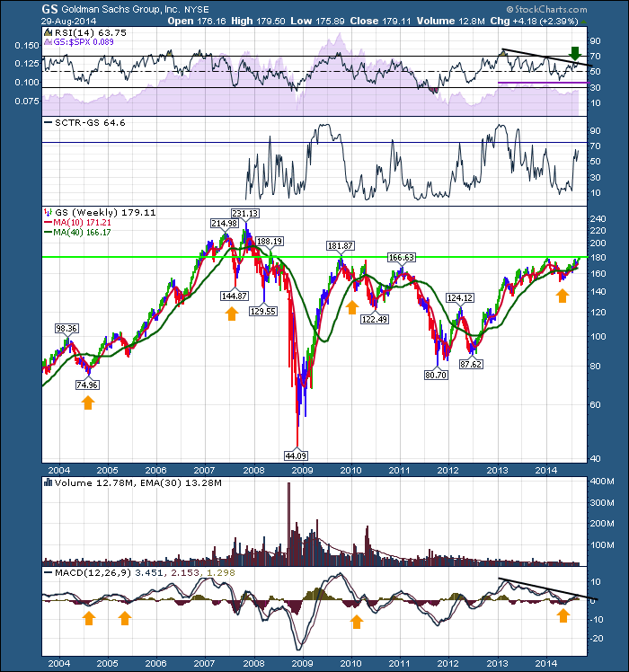Click the 231.13 peak price label
Image resolution: width=629 pixels, height=672 pixels.
245,213
